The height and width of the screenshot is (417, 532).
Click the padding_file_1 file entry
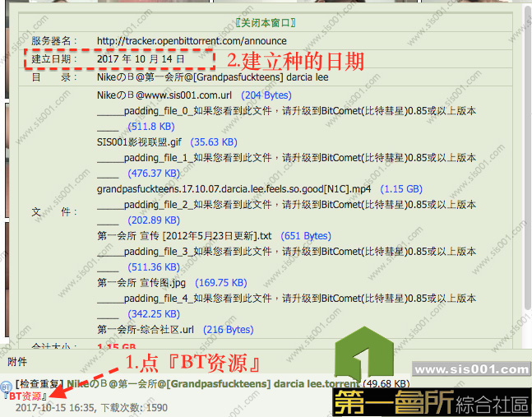pyautogui.click(x=286, y=165)
